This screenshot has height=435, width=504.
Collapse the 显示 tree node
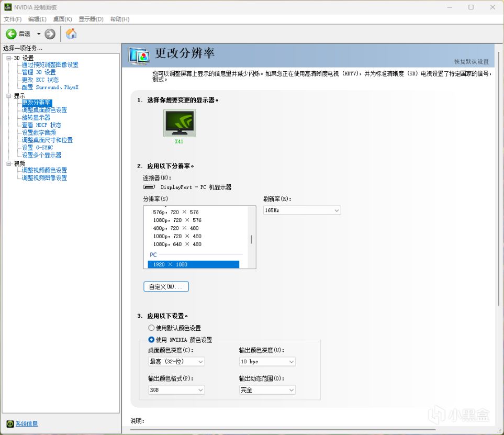tap(9, 96)
